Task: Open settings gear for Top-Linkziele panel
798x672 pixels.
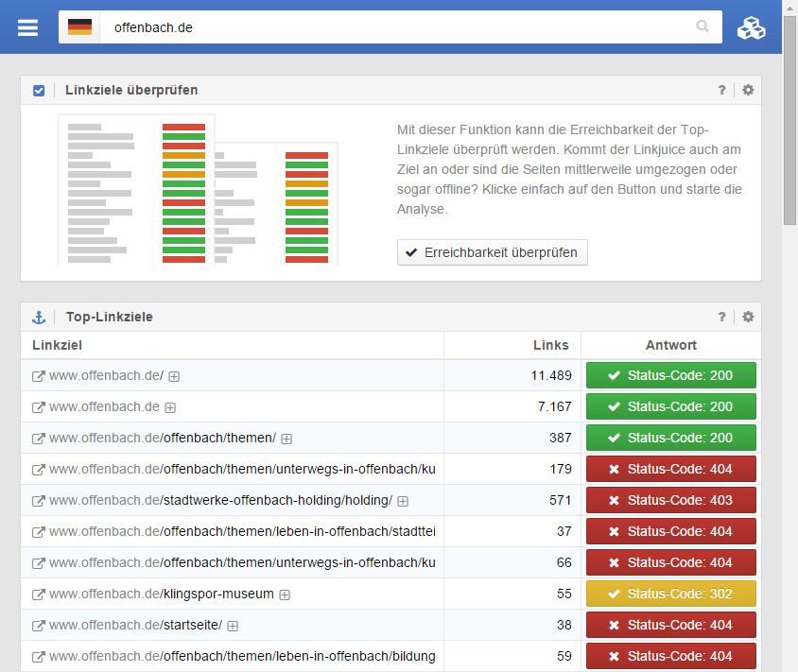Action: click(748, 318)
